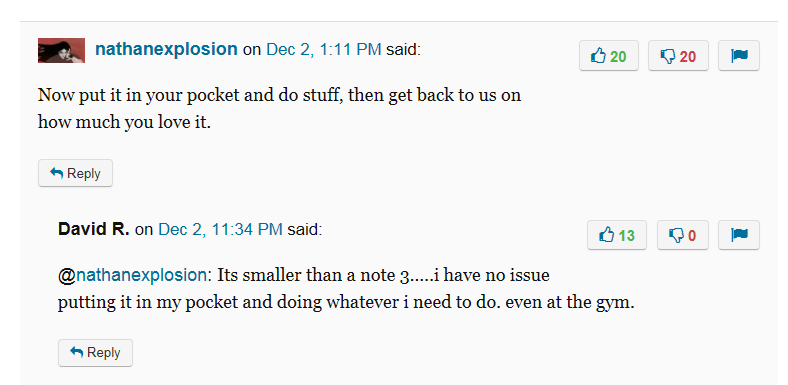
Task: Upvote nathanexplosion's comment with thumbs up
Action: point(609,56)
